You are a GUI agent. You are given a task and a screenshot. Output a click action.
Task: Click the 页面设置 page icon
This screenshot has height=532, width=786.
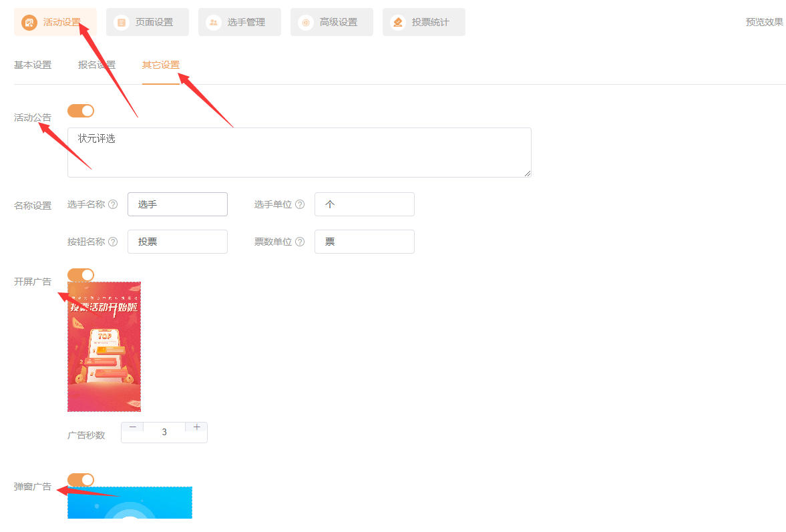pos(122,22)
